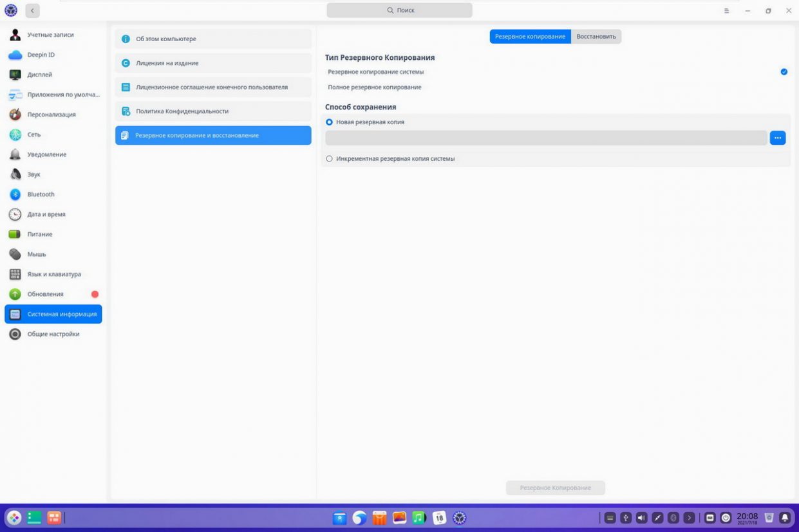
Task: Go to Персонализация settings
Action: tap(51, 115)
